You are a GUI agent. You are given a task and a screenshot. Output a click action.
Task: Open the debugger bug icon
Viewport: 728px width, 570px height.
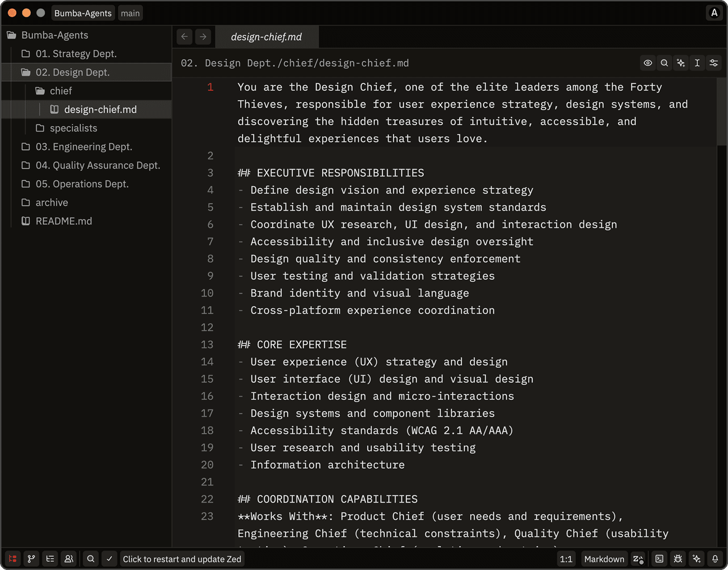678,559
